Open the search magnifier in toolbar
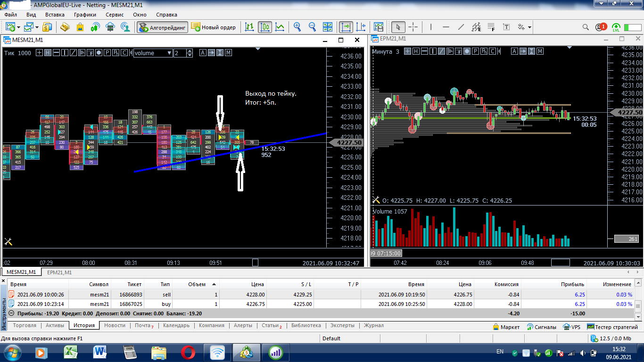 tap(586, 27)
